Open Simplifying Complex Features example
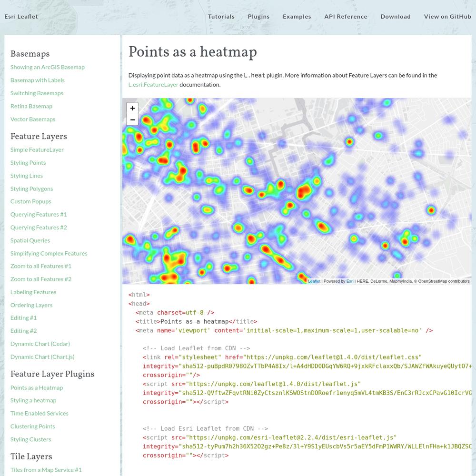Screen dimensions: 476x476 coord(49,254)
